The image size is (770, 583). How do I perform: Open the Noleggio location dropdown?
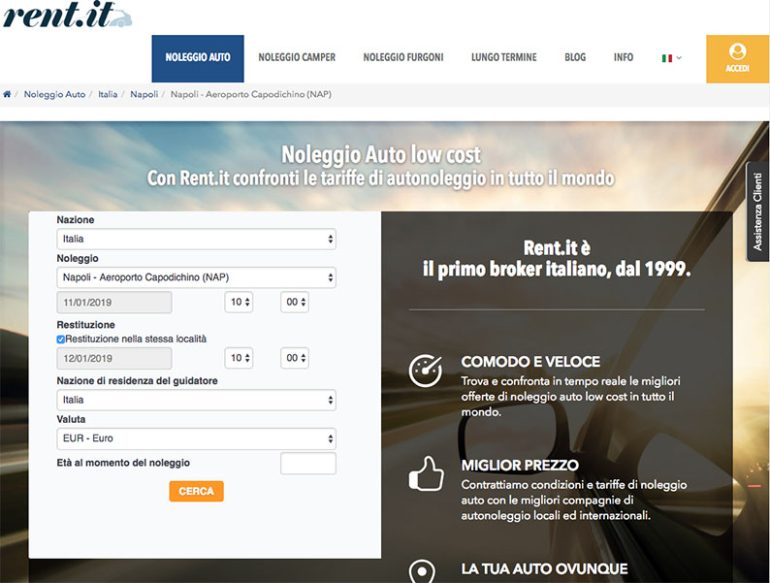pos(196,278)
